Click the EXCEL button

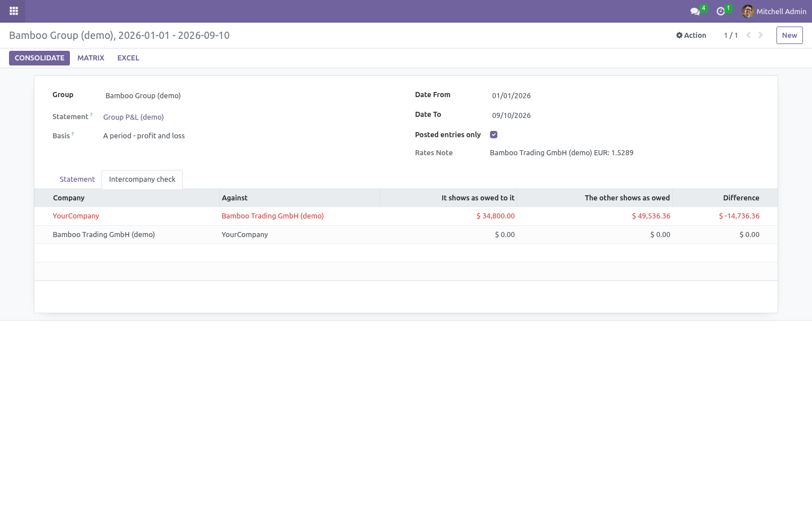coord(128,58)
